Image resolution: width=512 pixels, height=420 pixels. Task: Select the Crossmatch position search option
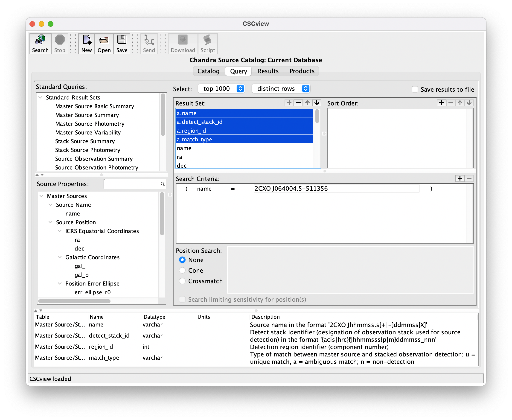[182, 281]
